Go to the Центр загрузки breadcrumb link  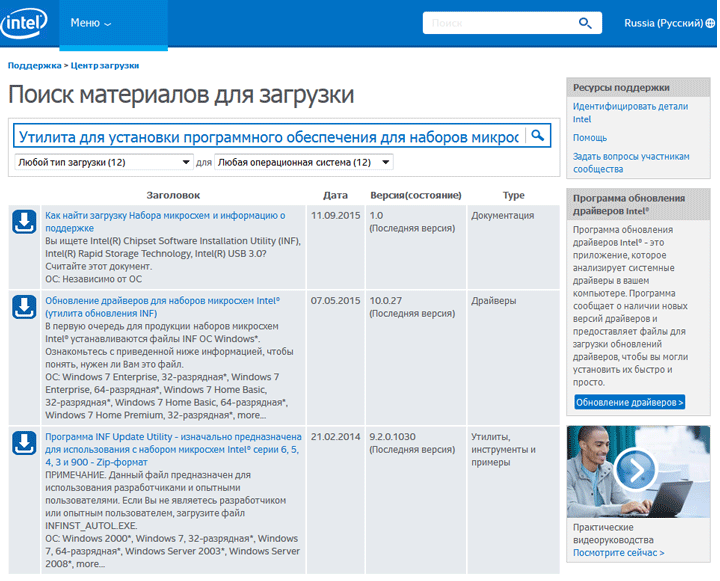(x=105, y=66)
